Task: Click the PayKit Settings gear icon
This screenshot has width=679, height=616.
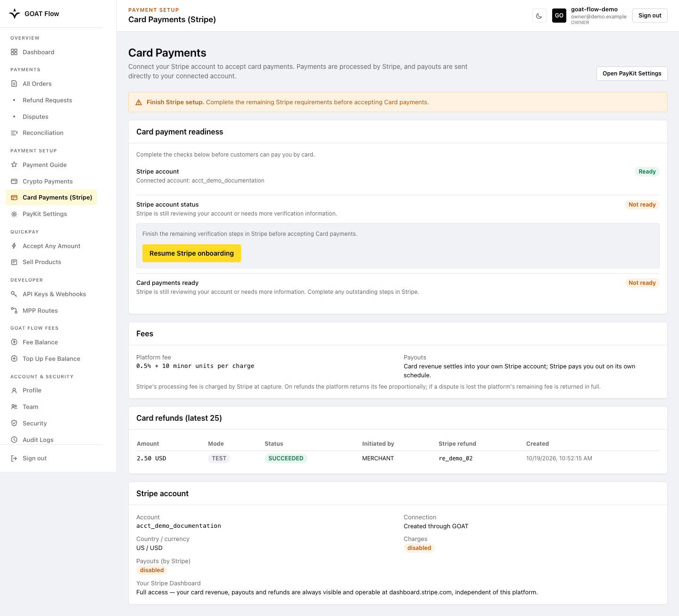Action: [14, 214]
